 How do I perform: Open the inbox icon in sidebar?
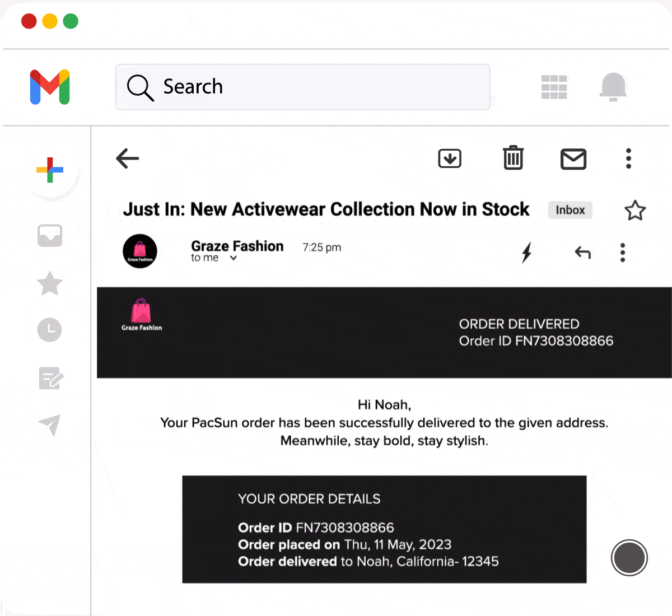50,236
